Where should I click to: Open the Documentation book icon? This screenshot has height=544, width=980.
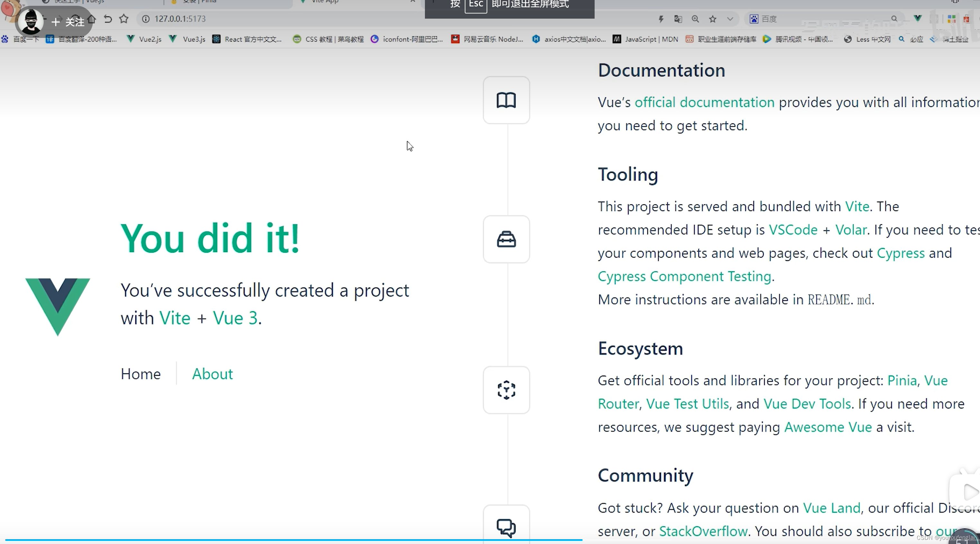coord(506,100)
